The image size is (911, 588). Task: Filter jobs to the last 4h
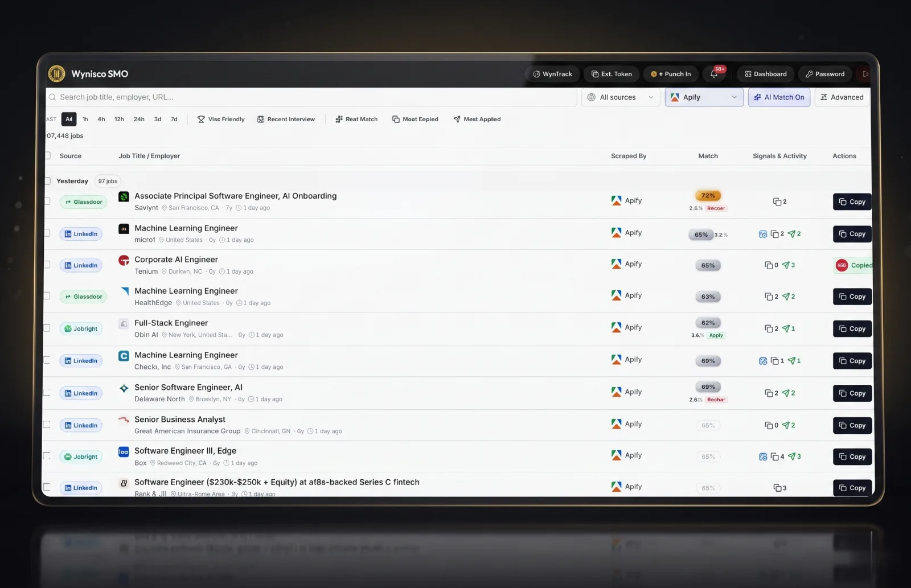101,119
